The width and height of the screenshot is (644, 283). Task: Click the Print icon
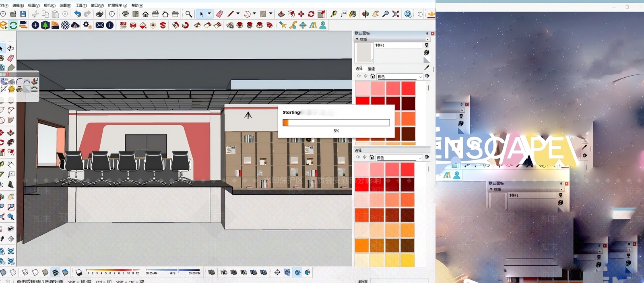pos(99,14)
